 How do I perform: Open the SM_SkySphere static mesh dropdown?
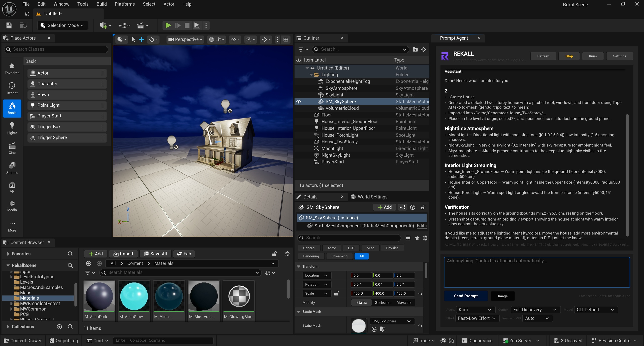click(x=391, y=321)
